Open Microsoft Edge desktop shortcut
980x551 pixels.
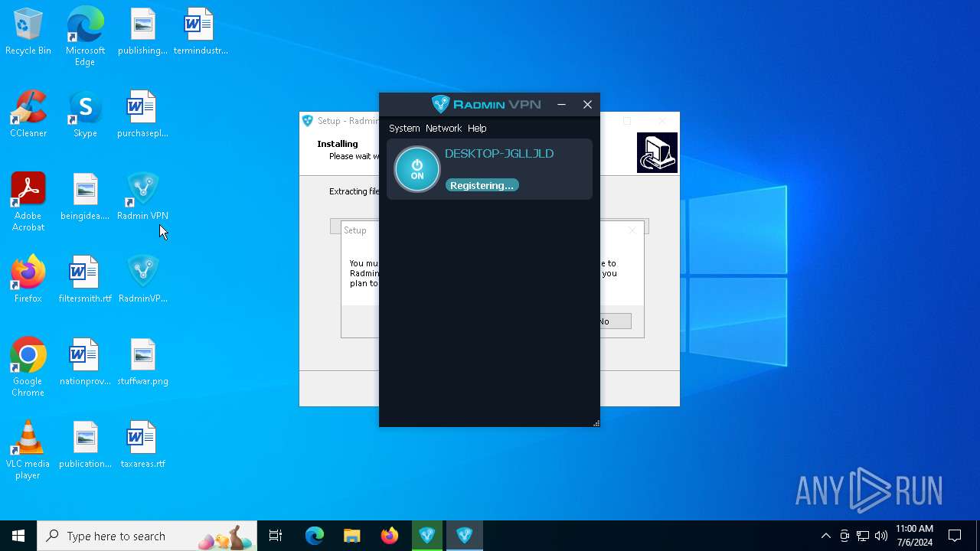pos(85,37)
